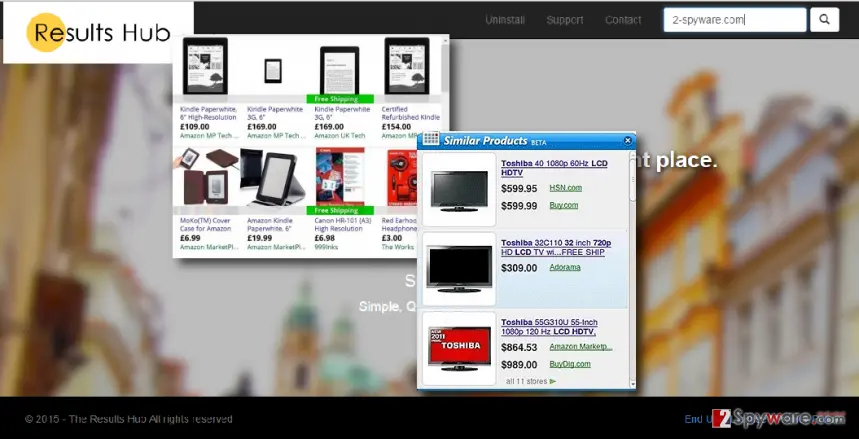The image size is (859, 439).
Task: Click the Results Hub logo
Action: (99, 33)
